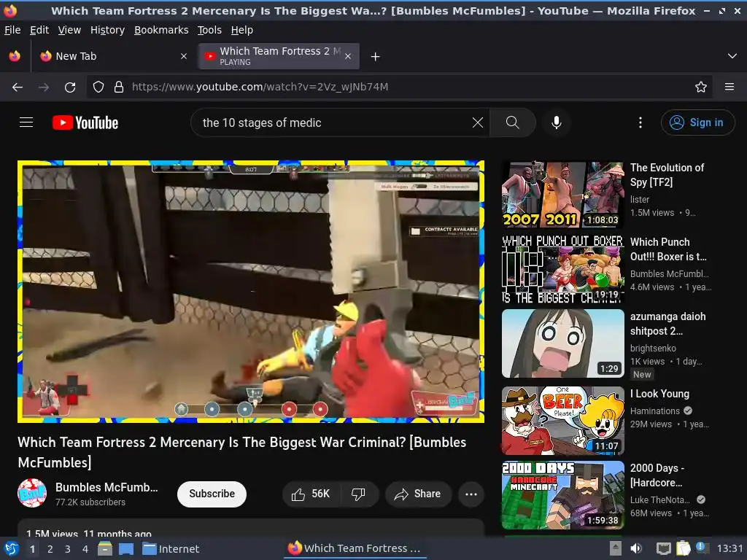This screenshot has height=560, width=747.
Task: Go to the YouTube home logo
Action: coord(85,122)
